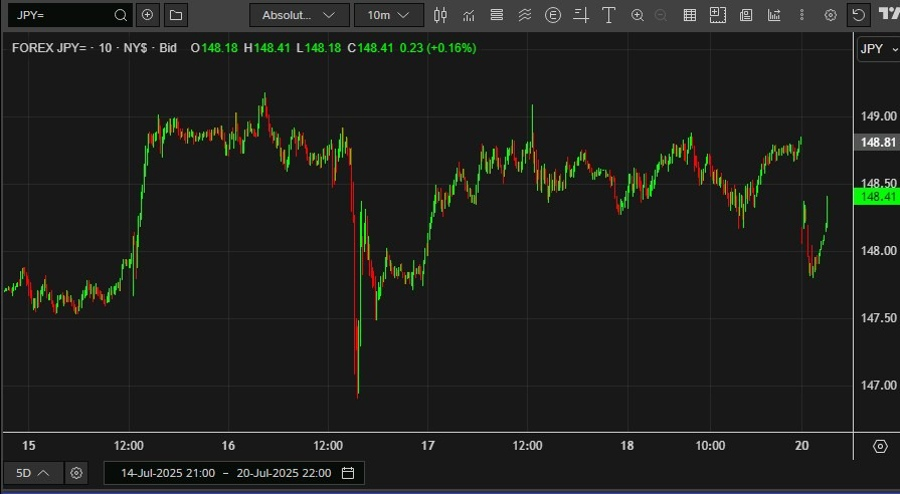Open the date range calendar picker
This screenshot has height=494, width=900.
click(348, 473)
